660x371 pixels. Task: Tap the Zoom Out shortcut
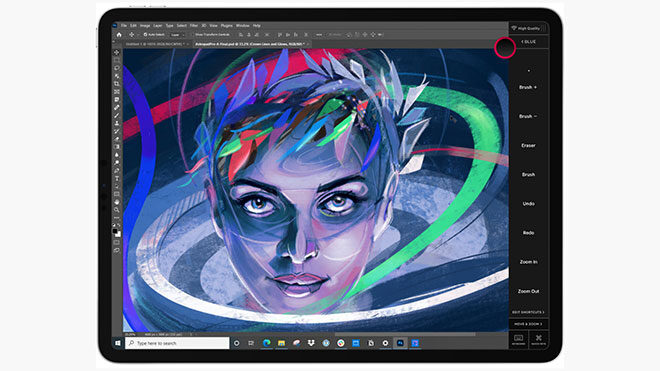point(528,291)
